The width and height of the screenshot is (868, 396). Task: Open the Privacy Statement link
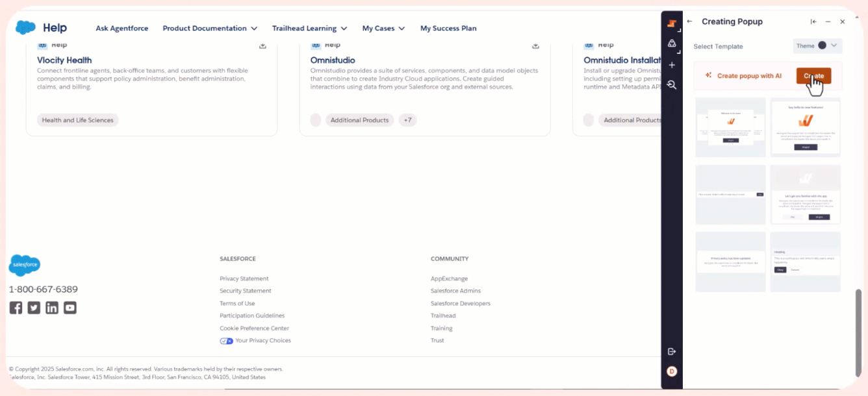tap(244, 278)
